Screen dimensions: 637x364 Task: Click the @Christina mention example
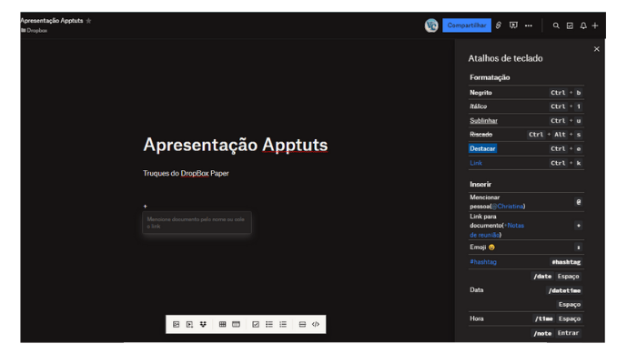tap(508, 207)
